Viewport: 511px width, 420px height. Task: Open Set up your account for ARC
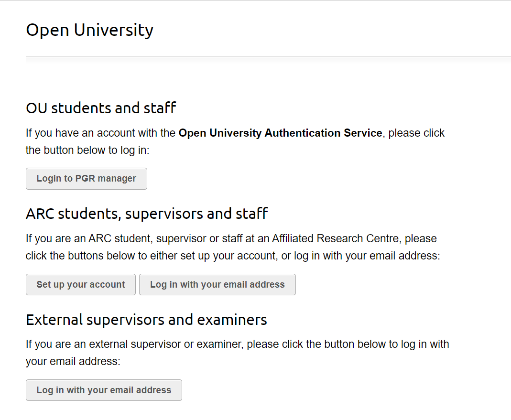click(x=81, y=284)
